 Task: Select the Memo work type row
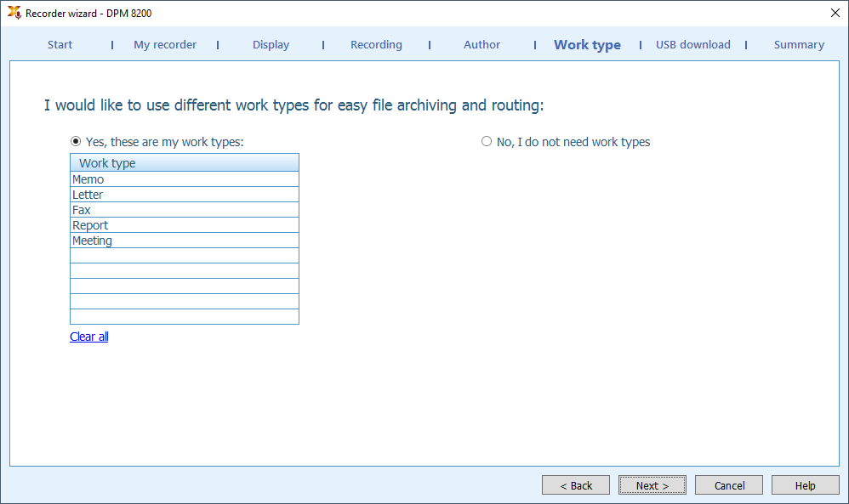pyautogui.click(x=185, y=179)
